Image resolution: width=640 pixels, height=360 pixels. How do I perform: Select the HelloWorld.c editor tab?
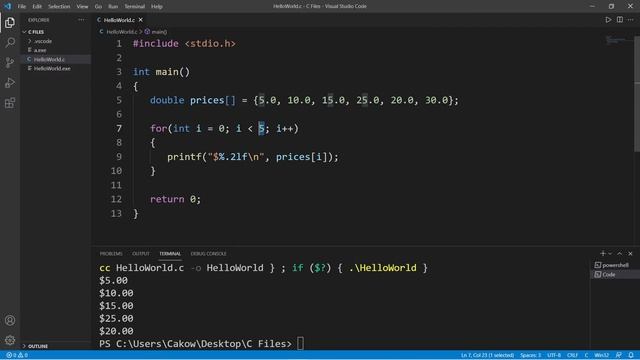click(119, 20)
